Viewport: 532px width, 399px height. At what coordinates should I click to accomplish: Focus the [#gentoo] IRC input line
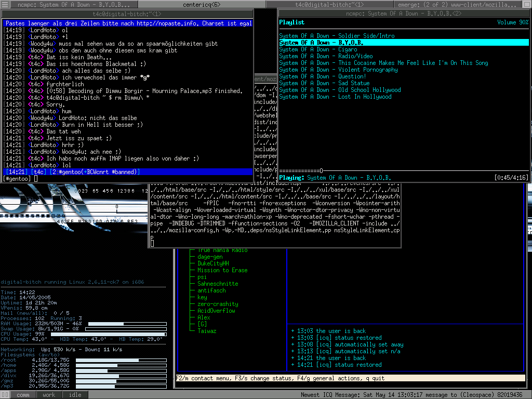[128, 179]
